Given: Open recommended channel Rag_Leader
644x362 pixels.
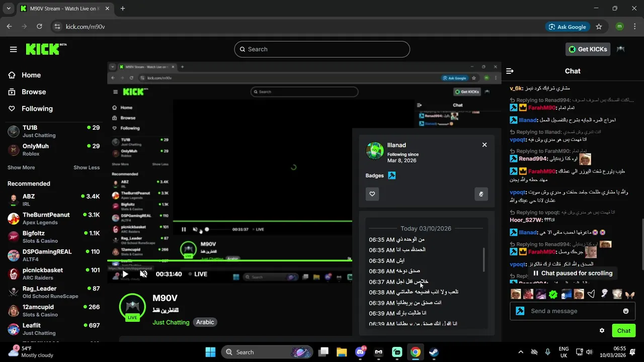Looking at the screenshot, I should [53, 292].
